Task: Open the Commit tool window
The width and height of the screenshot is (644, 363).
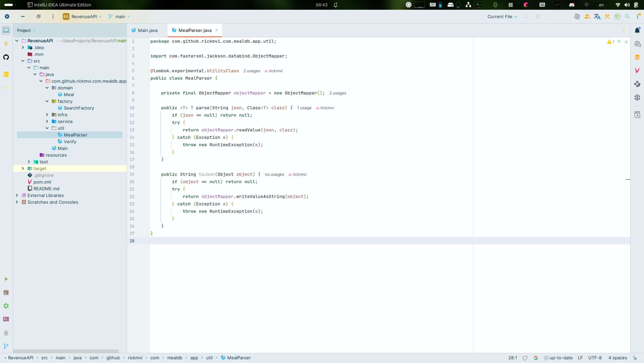Action: (x=6, y=44)
